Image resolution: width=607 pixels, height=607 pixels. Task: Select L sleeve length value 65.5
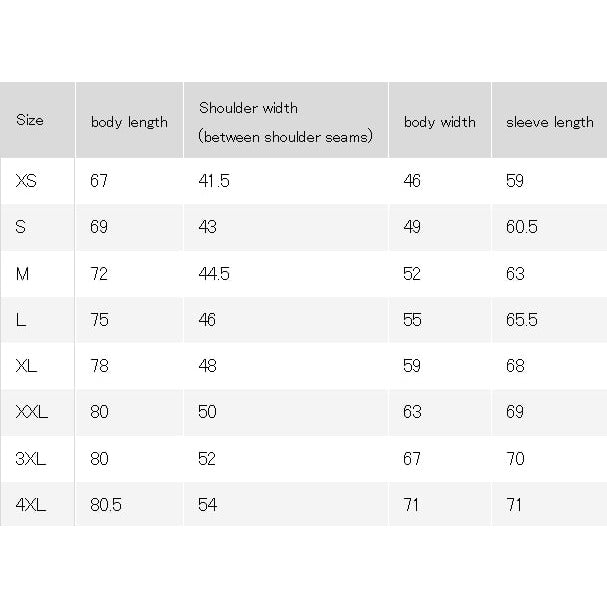coord(522,320)
